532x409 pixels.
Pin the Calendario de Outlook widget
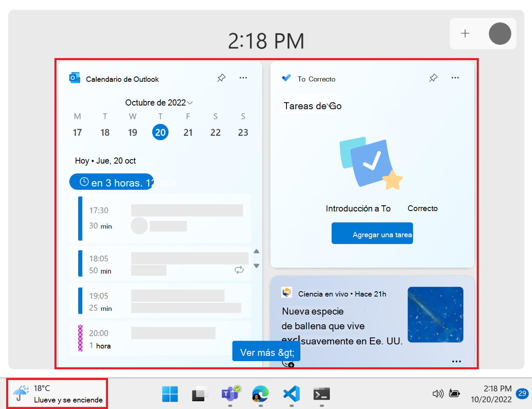pos(221,77)
